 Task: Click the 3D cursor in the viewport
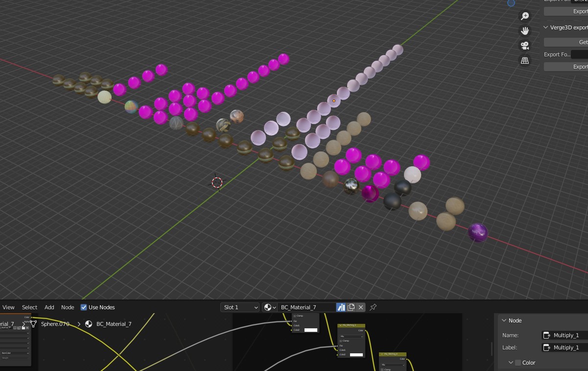(x=217, y=183)
